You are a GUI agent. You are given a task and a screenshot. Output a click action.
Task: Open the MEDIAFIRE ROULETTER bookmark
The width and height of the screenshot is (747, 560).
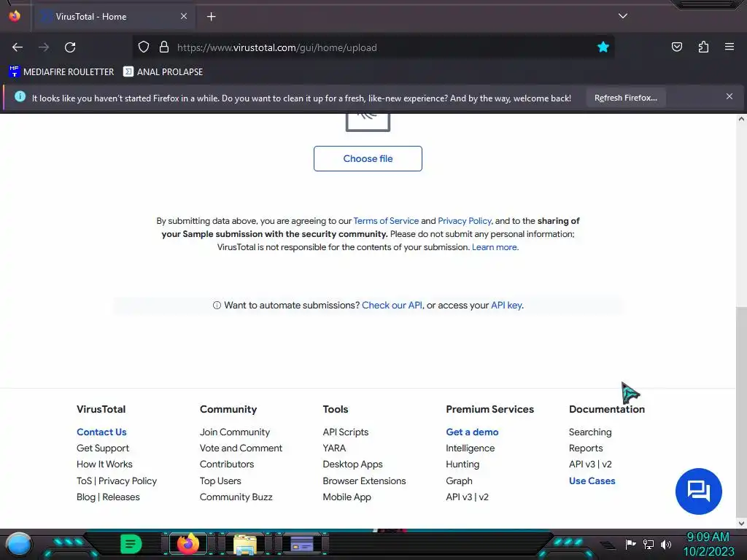61,72
